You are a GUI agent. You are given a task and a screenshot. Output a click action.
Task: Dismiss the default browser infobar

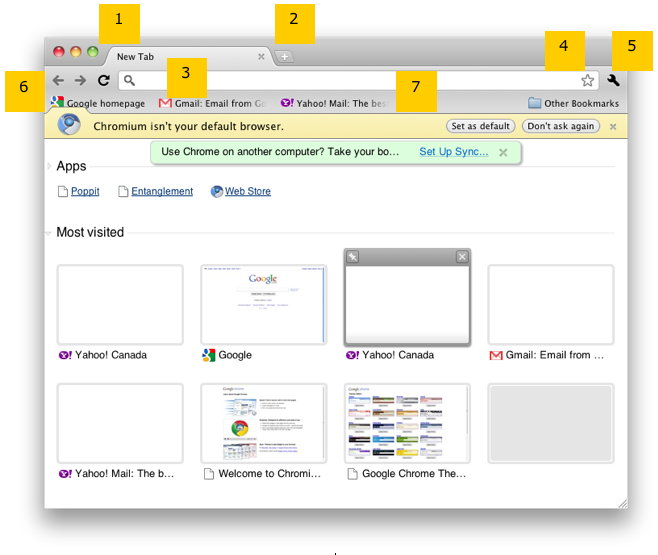point(612,127)
